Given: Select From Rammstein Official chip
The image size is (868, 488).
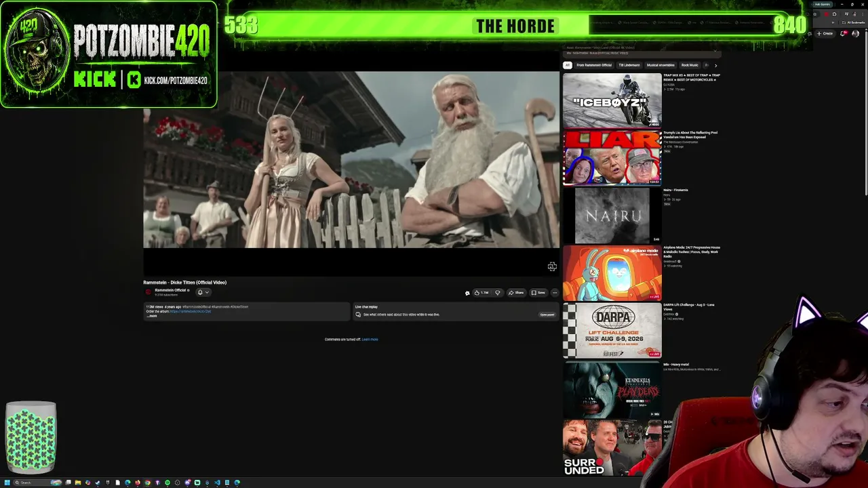Looking at the screenshot, I should pyautogui.click(x=594, y=65).
